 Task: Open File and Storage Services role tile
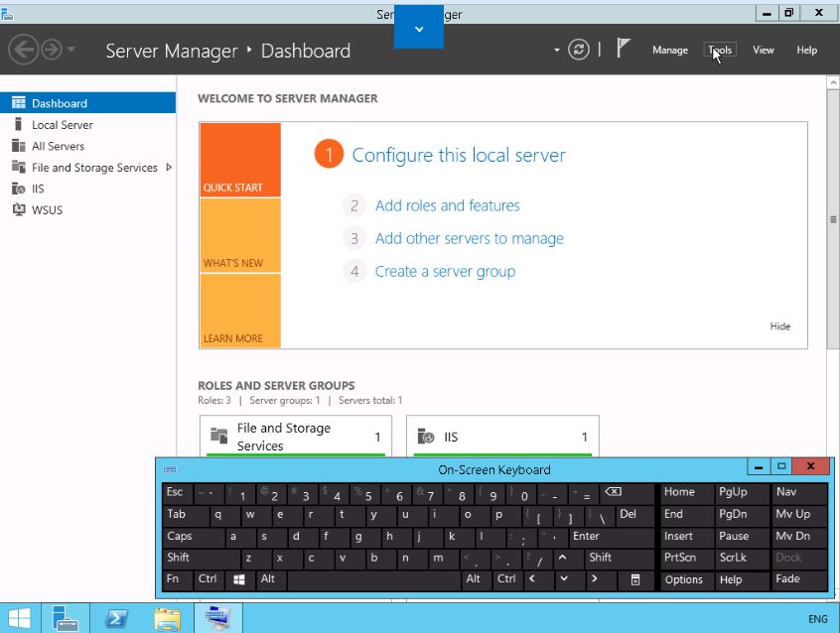[296, 436]
